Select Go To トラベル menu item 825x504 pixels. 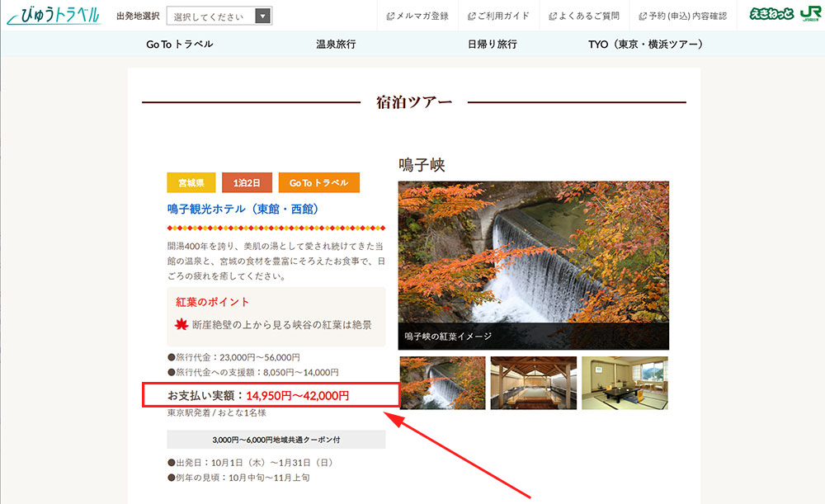[179, 45]
